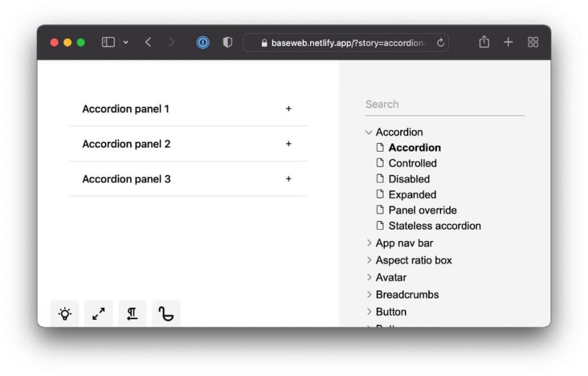This screenshot has width=588, height=376.
Task: Click the privacy shield icon
Action: pos(227,42)
